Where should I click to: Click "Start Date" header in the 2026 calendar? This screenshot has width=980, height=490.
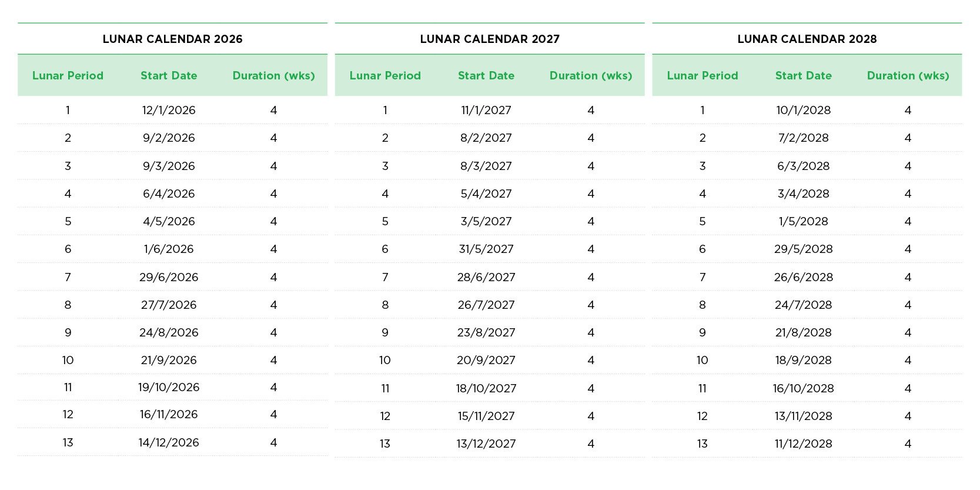pyautogui.click(x=169, y=75)
